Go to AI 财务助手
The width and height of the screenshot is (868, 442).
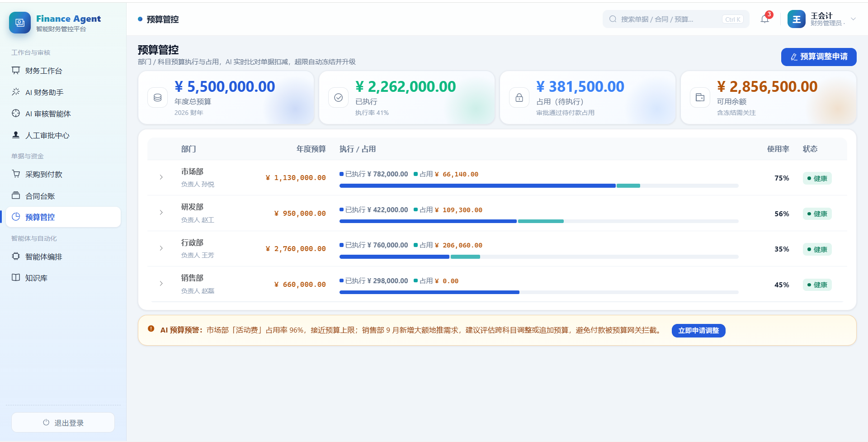[63, 92]
